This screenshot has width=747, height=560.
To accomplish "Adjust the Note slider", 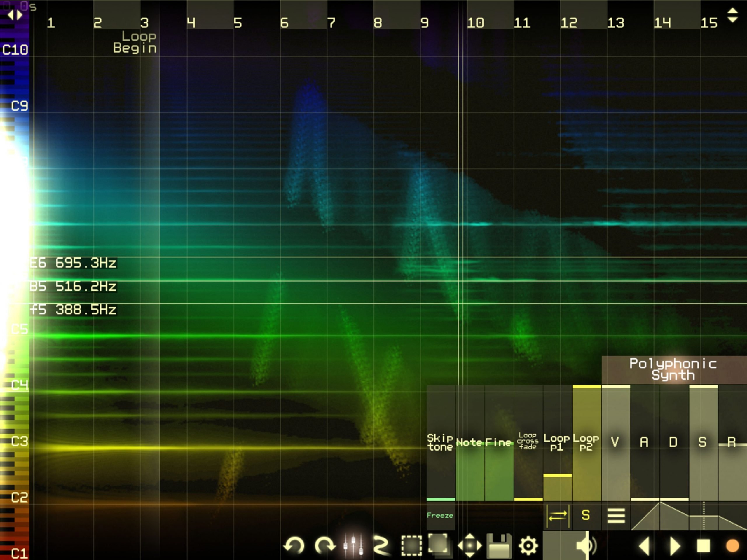I will [470, 443].
